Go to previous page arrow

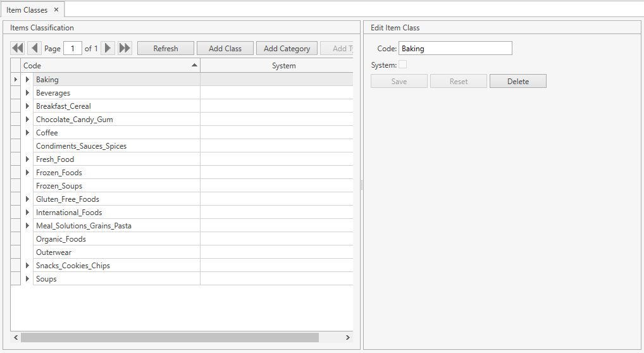coord(34,48)
